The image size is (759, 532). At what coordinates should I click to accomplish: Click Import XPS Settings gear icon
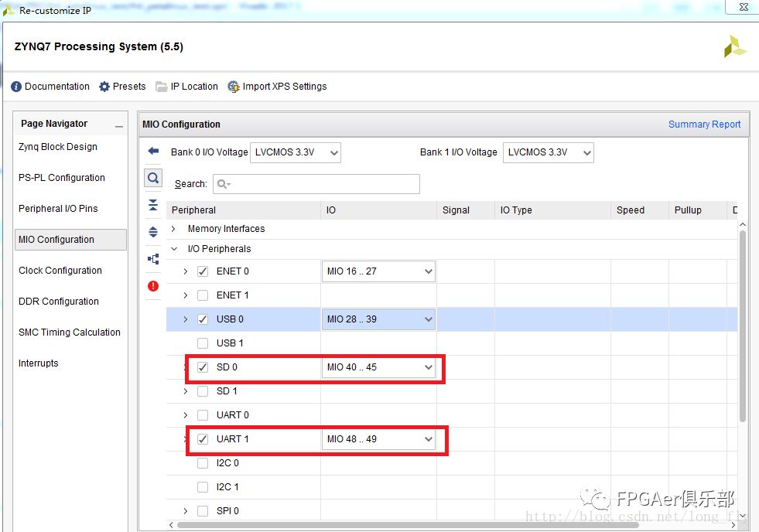(x=234, y=87)
